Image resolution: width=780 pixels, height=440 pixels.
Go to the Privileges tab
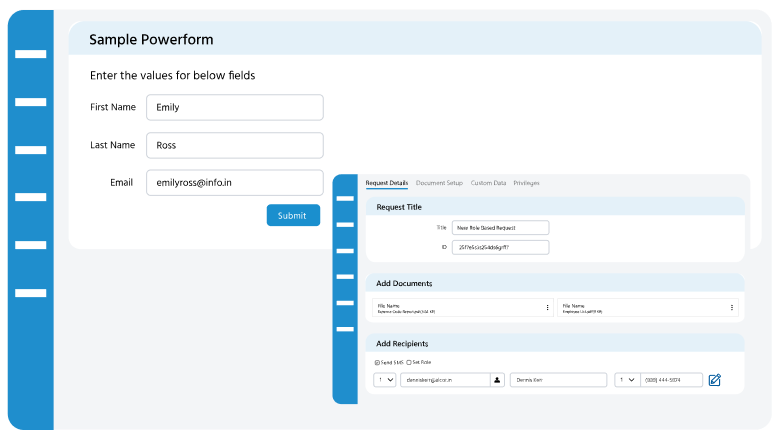click(x=526, y=183)
